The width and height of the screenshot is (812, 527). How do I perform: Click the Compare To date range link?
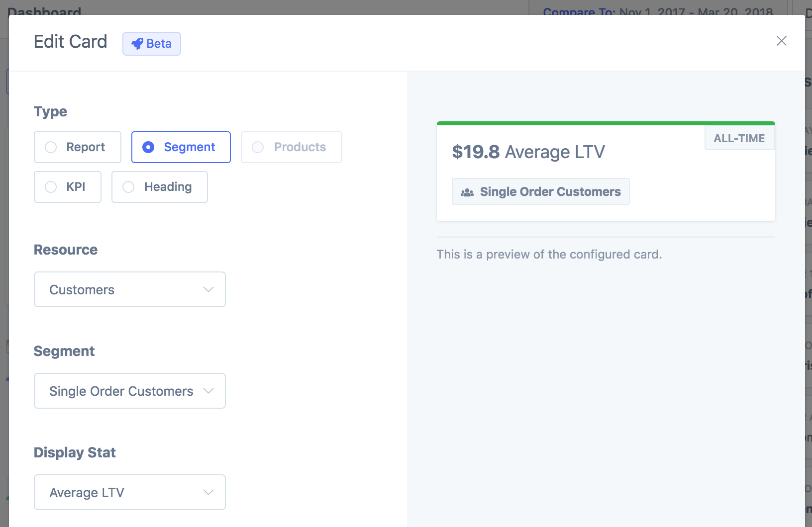pyautogui.click(x=658, y=11)
